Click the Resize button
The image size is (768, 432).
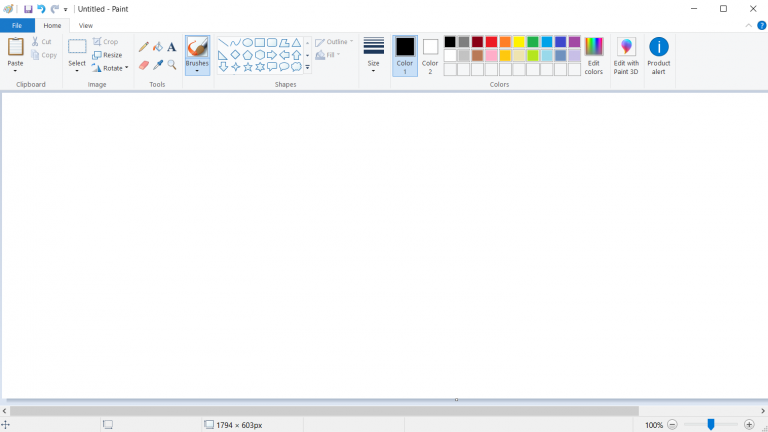pos(107,55)
